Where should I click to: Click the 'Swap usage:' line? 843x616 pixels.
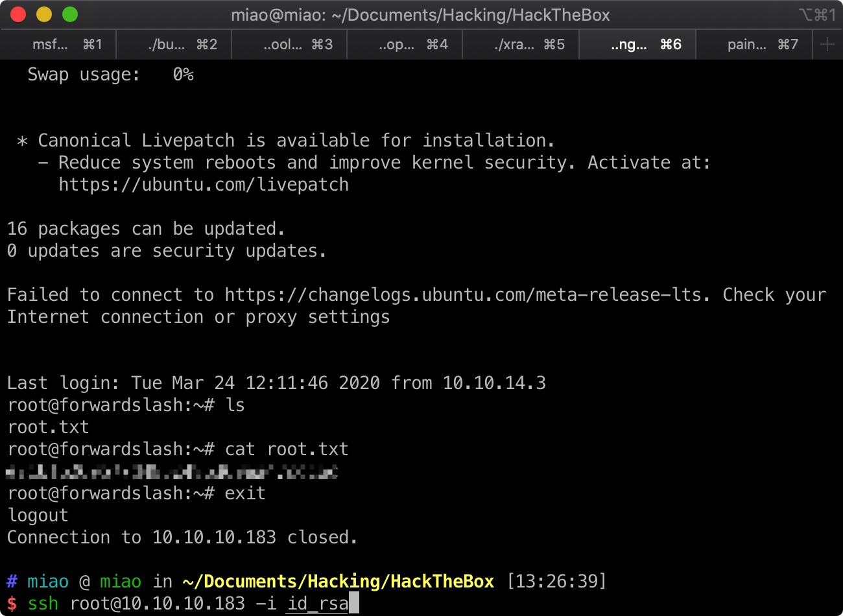pyautogui.click(x=110, y=75)
